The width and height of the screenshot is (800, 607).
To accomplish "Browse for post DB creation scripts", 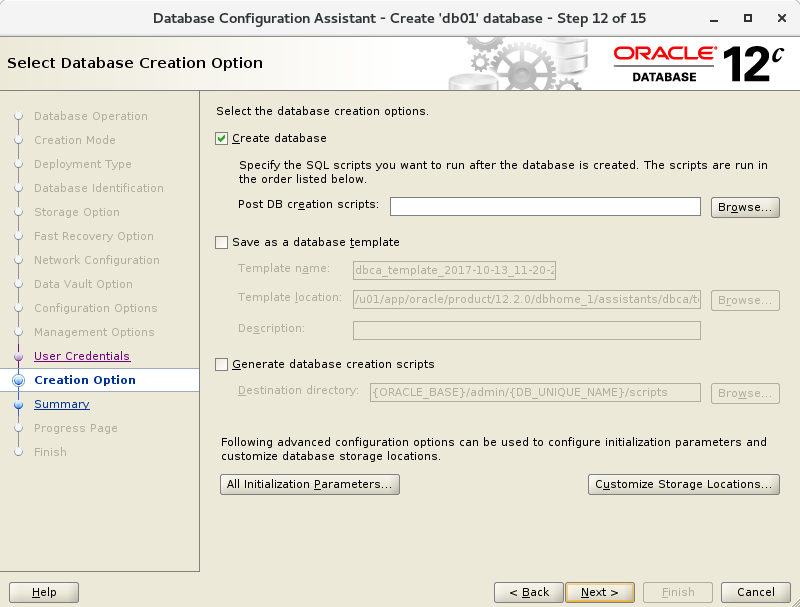I will click(x=745, y=207).
